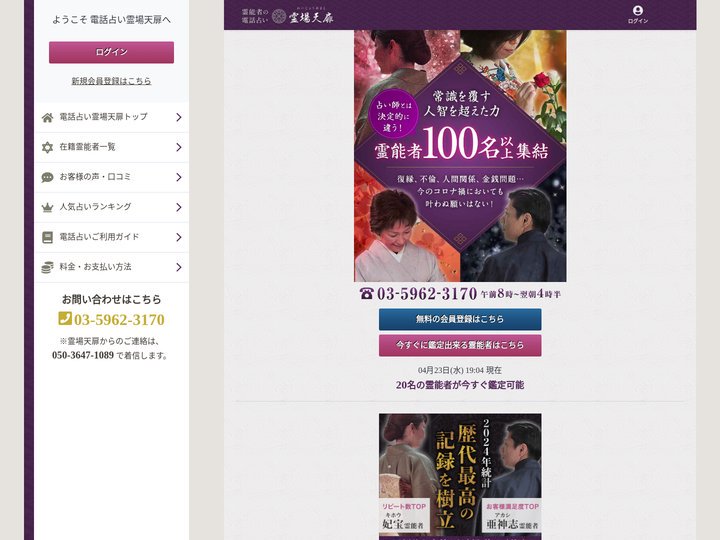720x540 pixels.
Task: Open 電話占いご利用ガイド menu entry
Action: pyautogui.click(x=112, y=237)
